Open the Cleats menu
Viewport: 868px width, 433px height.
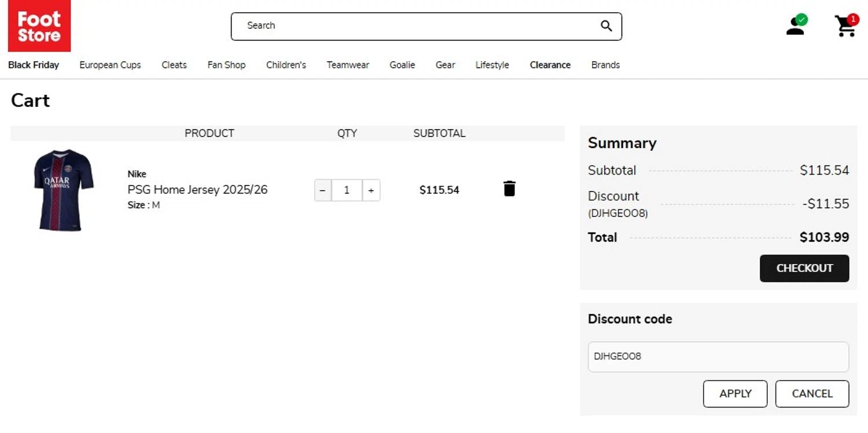pyautogui.click(x=174, y=65)
